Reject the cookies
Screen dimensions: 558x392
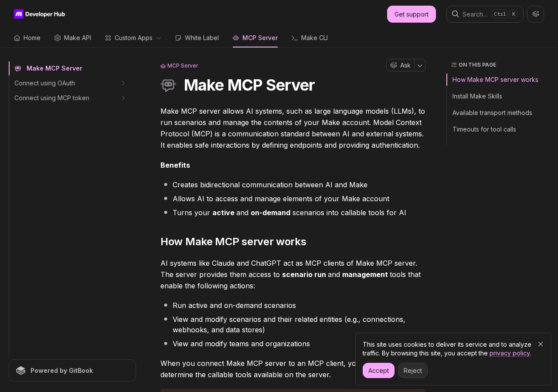pos(413,371)
